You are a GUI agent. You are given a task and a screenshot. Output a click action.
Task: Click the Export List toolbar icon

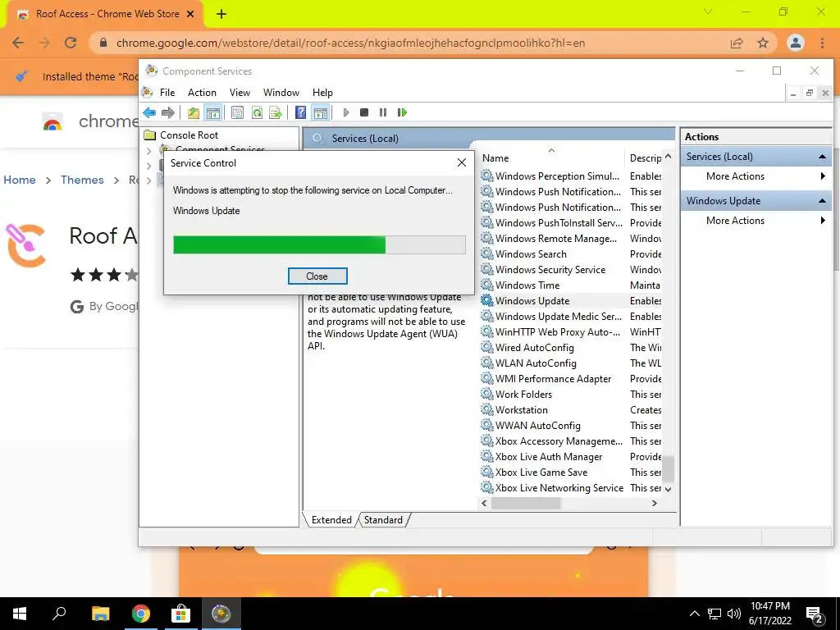[x=276, y=112]
